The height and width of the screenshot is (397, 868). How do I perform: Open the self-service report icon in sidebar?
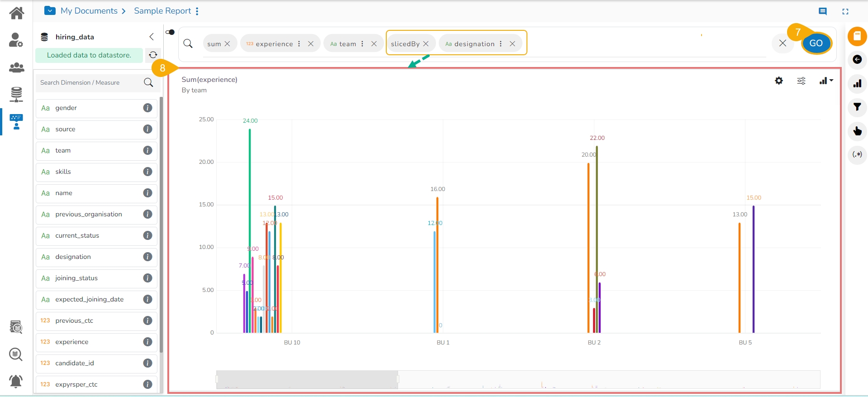(x=16, y=122)
